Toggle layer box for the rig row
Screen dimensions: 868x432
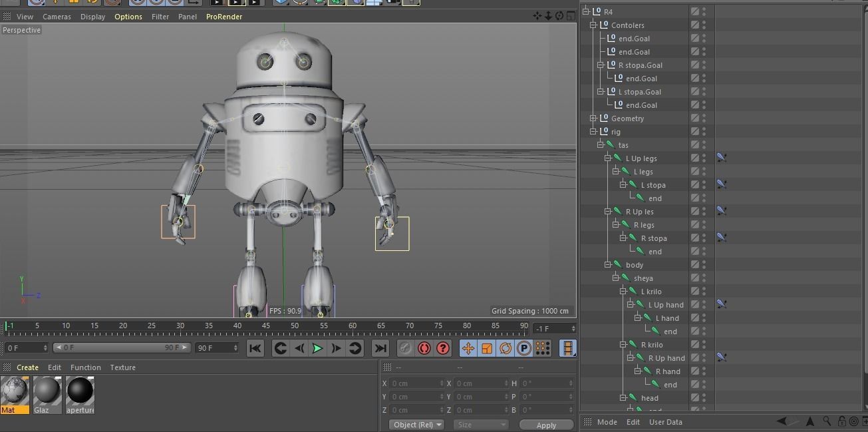[x=694, y=131]
